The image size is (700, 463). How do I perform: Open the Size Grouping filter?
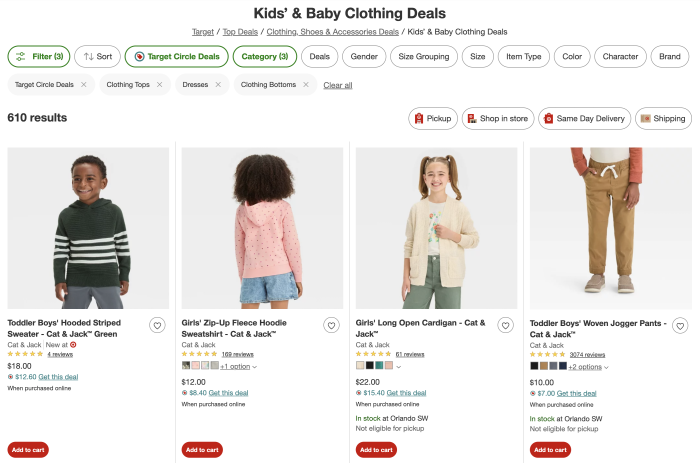(423, 57)
